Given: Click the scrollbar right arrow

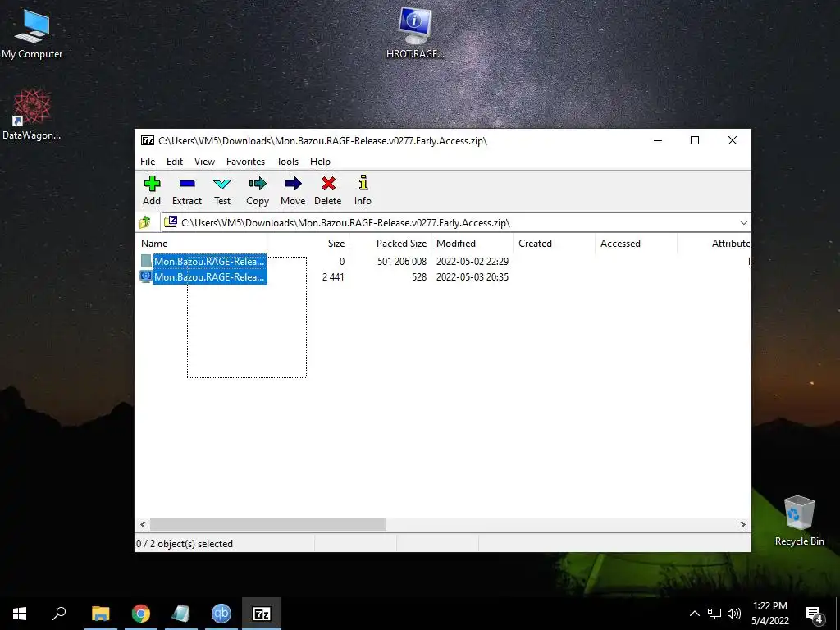Looking at the screenshot, I should click(x=743, y=524).
